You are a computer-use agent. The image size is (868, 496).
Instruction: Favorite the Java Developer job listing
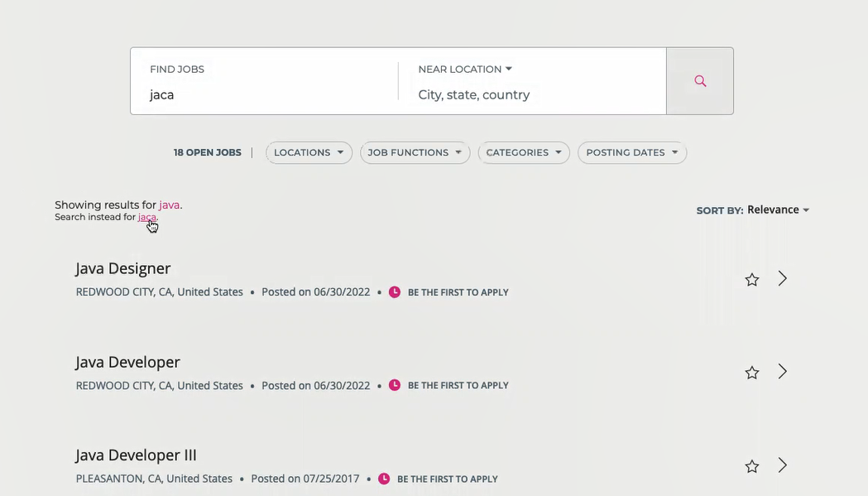(x=751, y=373)
